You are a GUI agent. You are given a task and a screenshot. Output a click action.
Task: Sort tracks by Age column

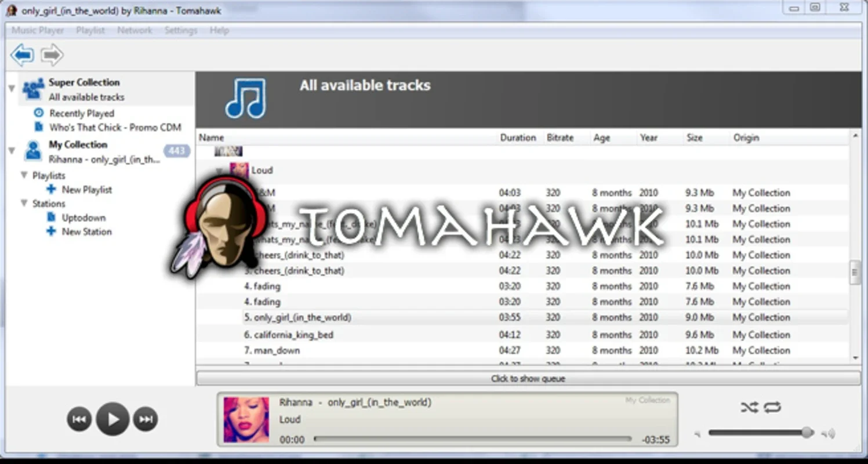point(602,137)
